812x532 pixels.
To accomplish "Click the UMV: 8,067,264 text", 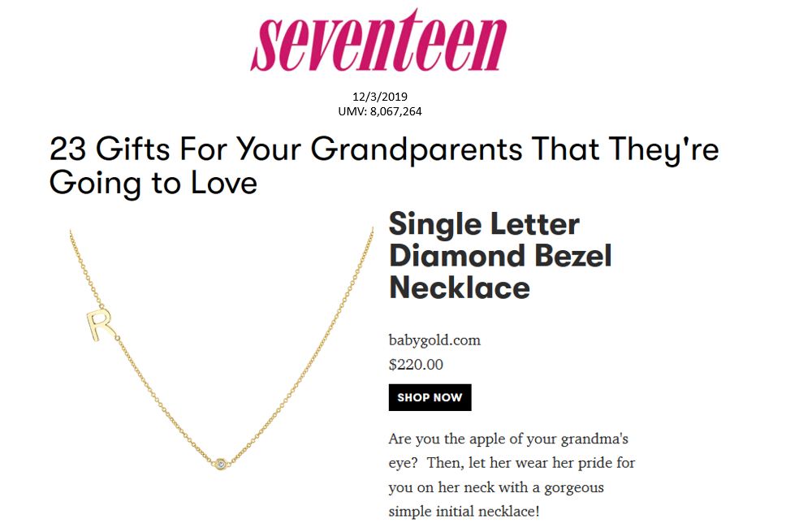I will (x=379, y=111).
